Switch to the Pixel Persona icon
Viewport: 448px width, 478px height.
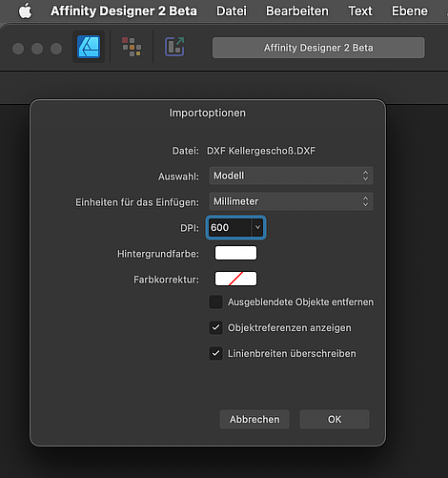pyautogui.click(x=132, y=47)
